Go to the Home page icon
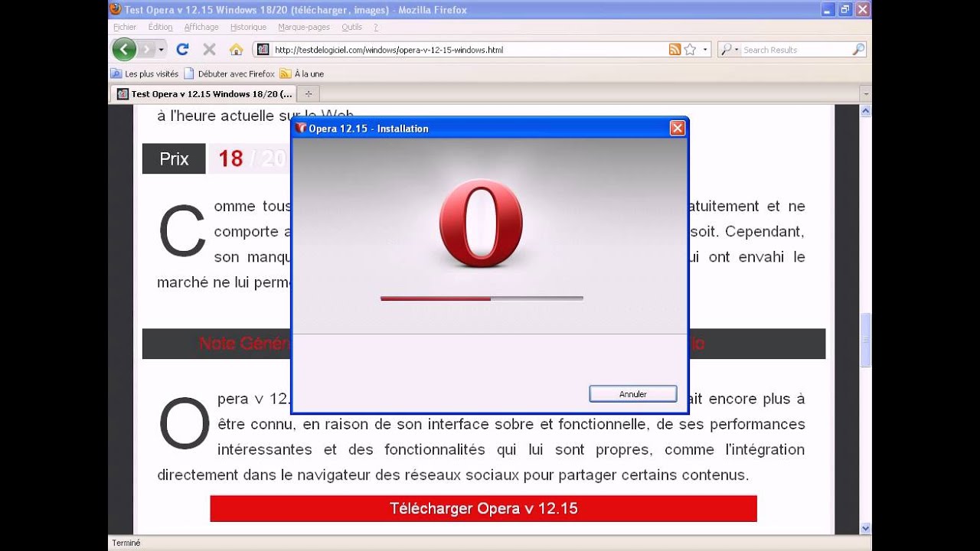 [x=236, y=50]
